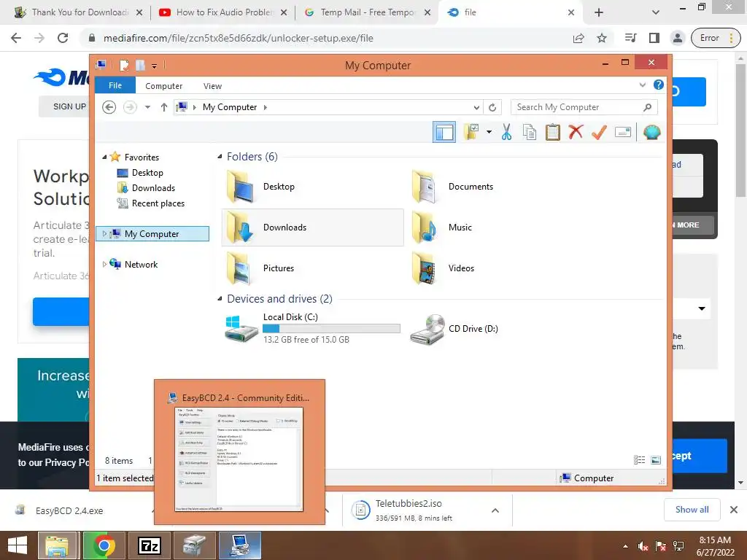Open dropdown arrow beside folder options icon
This screenshot has width=747, height=560.
pos(489,132)
